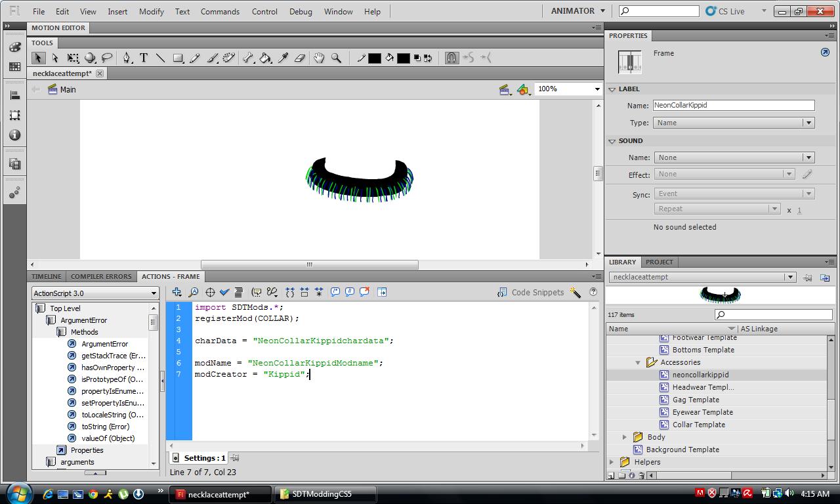Switch to the Compiler Errors tab

(101, 276)
